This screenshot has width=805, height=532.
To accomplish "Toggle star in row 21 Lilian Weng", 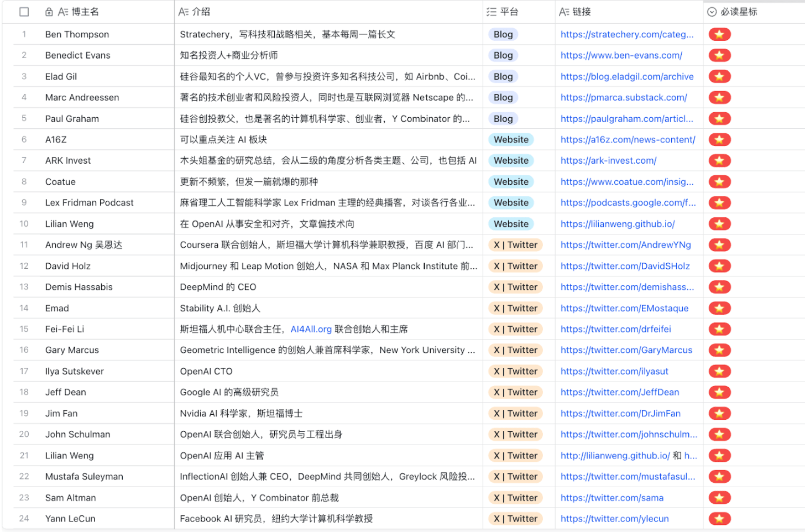I will pyautogui.click(x=719, y=456).
